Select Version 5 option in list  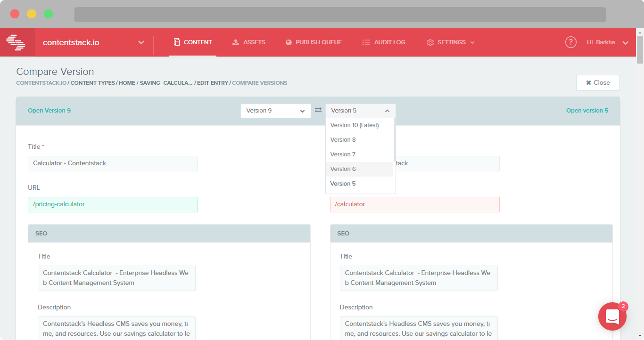click(359, 184)
